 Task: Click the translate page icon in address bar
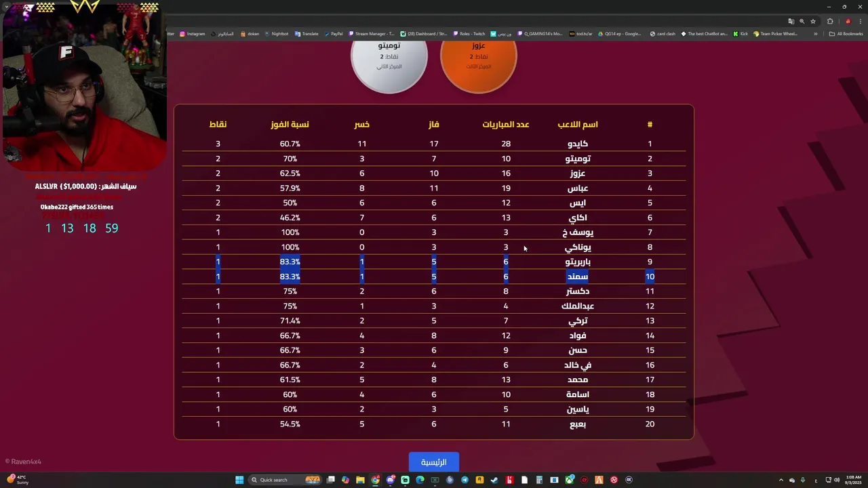pyautogui.click(x=791, y=21)
